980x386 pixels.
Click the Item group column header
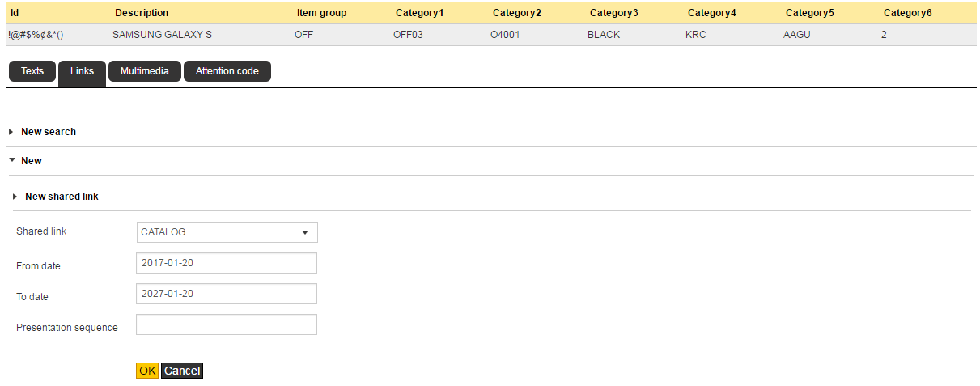pos(321,13)
